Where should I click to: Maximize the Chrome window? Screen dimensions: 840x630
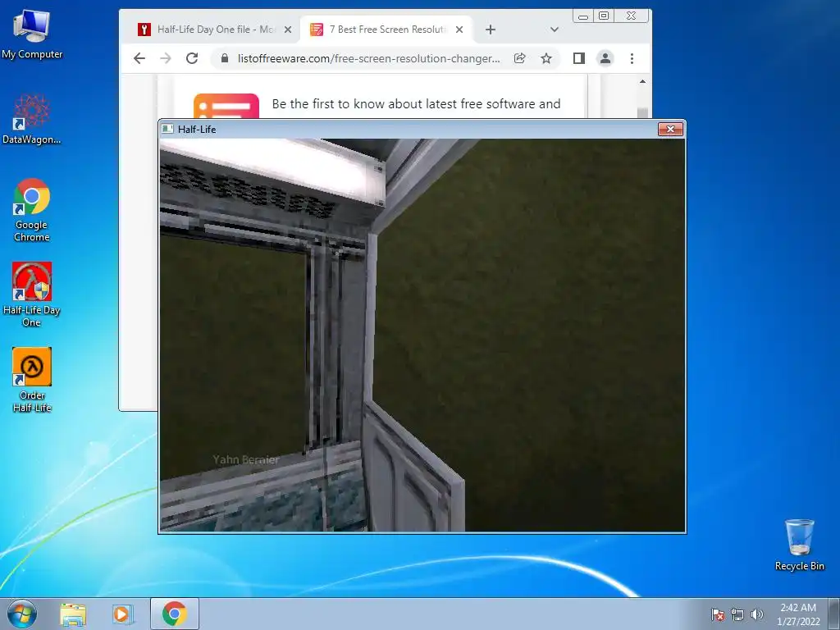[604, 16]
